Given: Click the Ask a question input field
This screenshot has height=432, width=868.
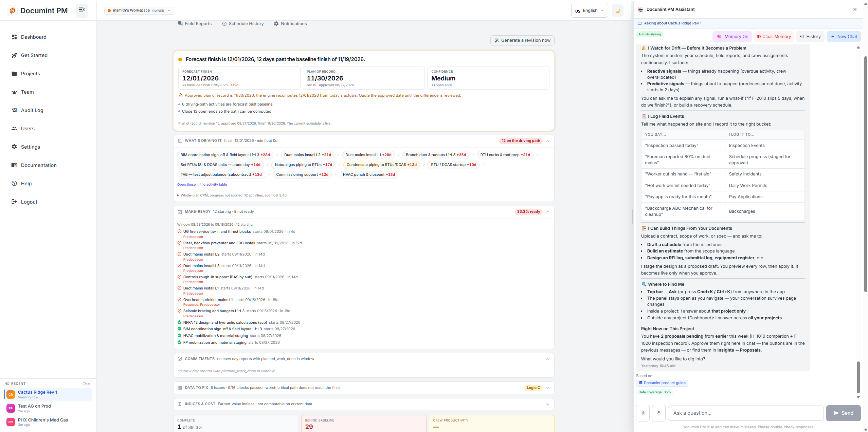Looking at the screenshot, I should (746, 413).
